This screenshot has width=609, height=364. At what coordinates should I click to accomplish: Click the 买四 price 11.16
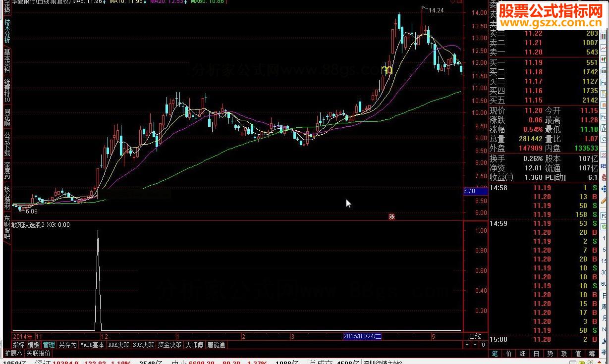534,91
